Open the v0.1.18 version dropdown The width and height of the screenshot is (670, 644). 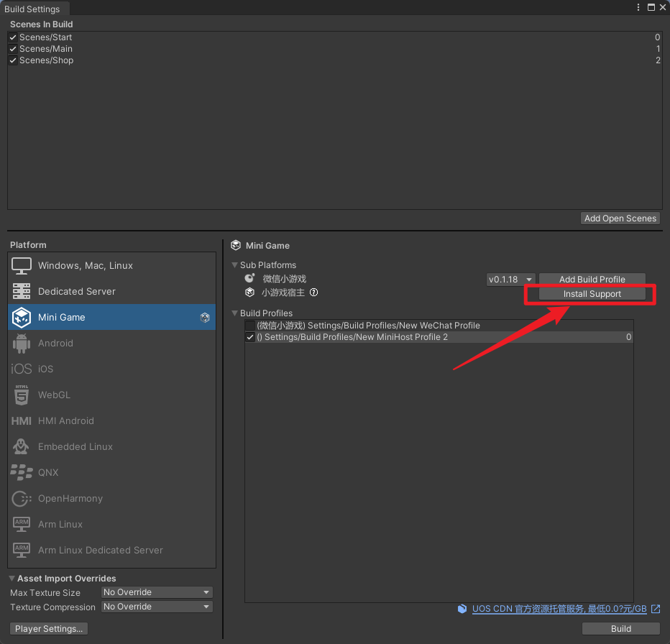click(511, 280)
